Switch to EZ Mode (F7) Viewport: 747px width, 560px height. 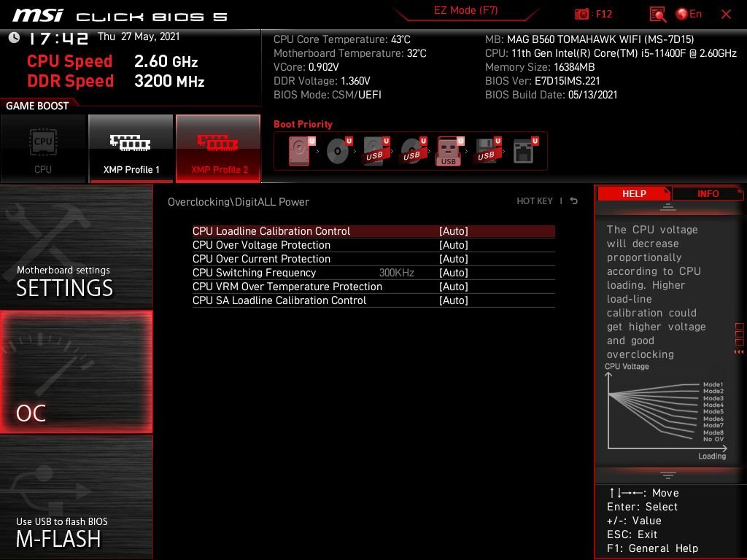click(x=465, y=10)
